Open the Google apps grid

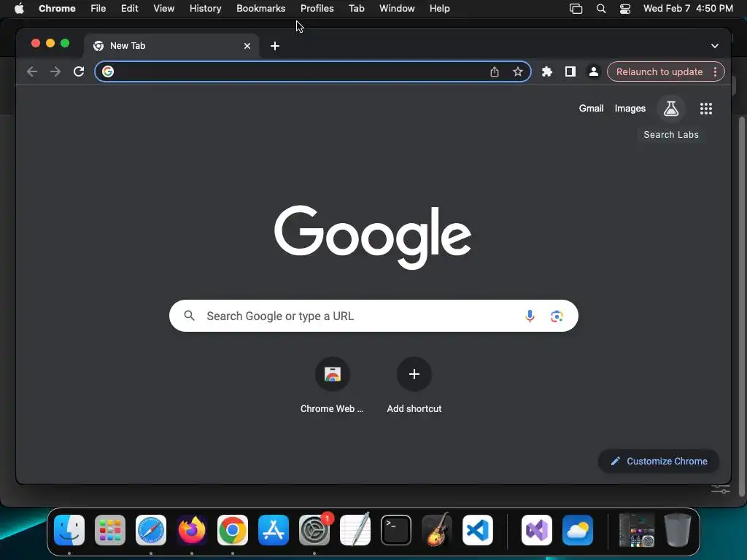706,109
